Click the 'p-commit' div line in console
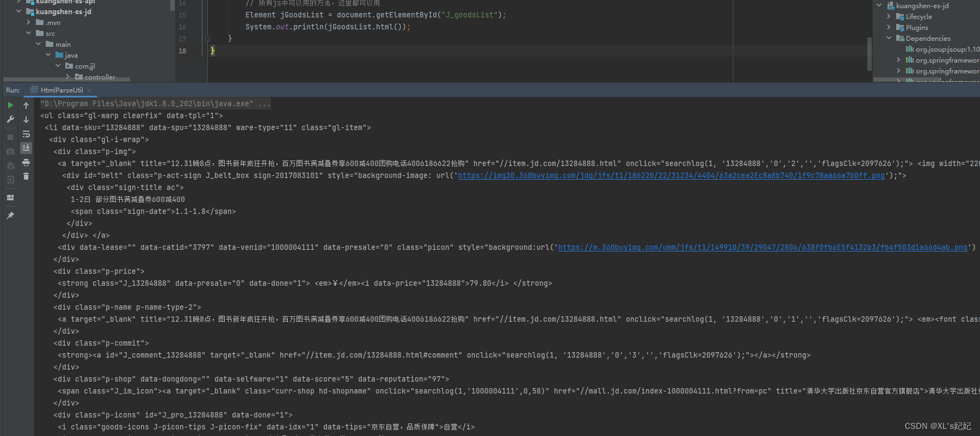The width and height of the screenshot is (980, 436). pyautogui.click(x=101, y=343)
